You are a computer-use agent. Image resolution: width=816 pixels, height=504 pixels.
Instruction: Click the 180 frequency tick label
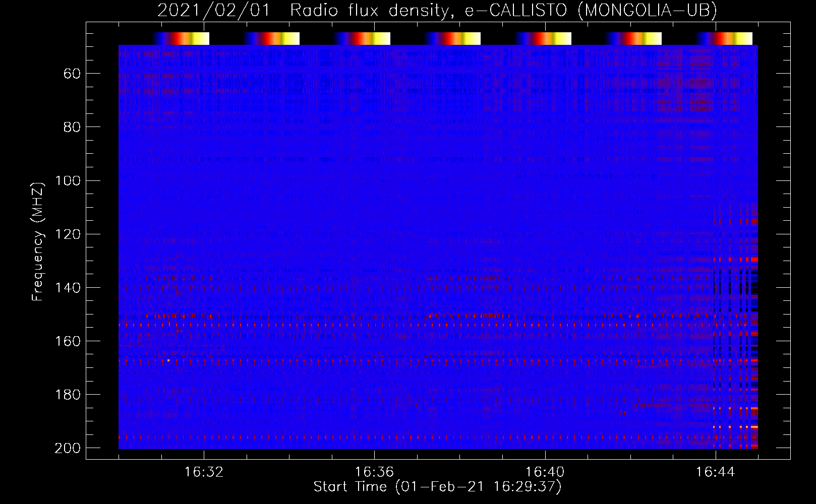pyautogui.click(x=68, y=395)
